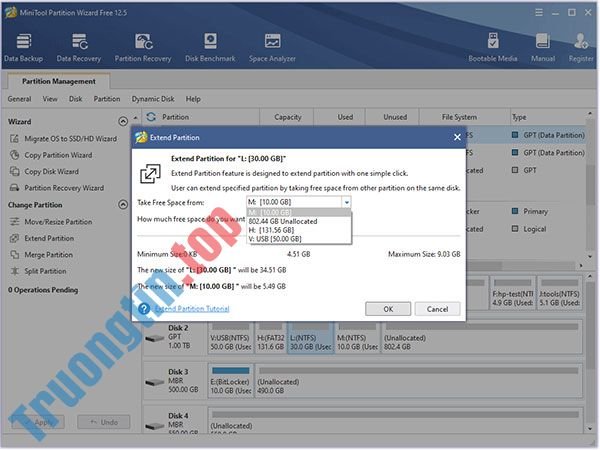The image size is (600, 450).
Task: Click the Undo button
Action: [x=103, y=422]
